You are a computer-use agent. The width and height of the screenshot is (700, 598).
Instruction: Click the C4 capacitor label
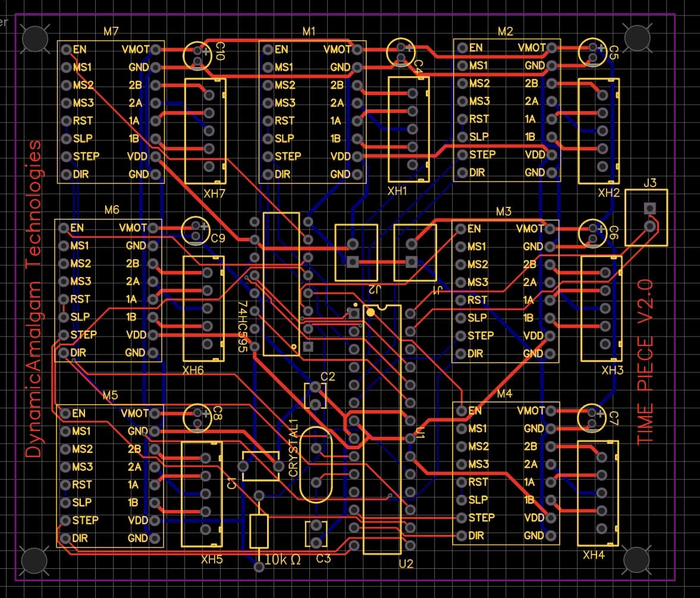(x=418, y=67)
